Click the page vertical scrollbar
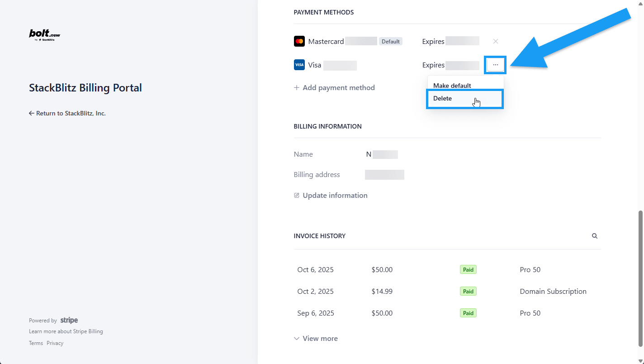 640,278
